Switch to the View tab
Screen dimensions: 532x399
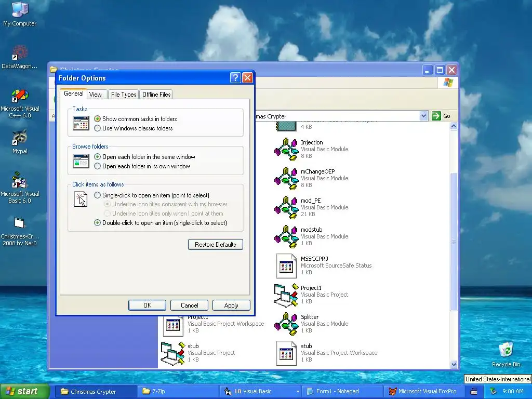pyautogui.click(x=96, y=95)
